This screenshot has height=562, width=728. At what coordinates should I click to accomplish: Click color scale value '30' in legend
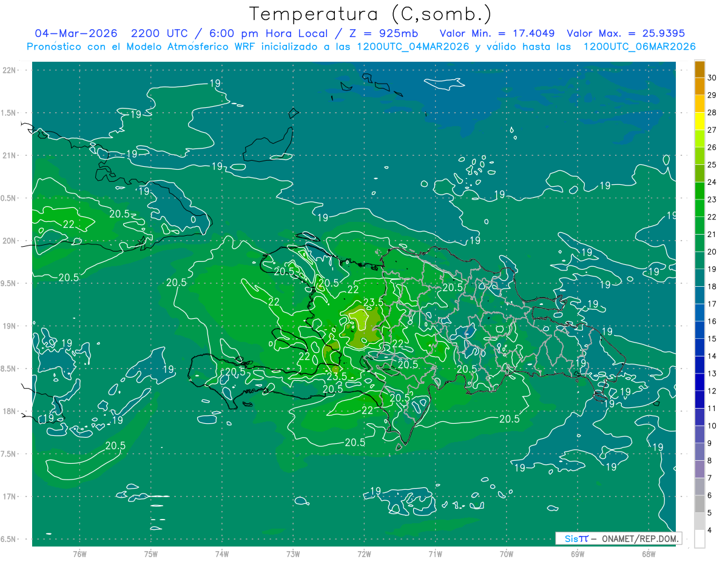712,78
